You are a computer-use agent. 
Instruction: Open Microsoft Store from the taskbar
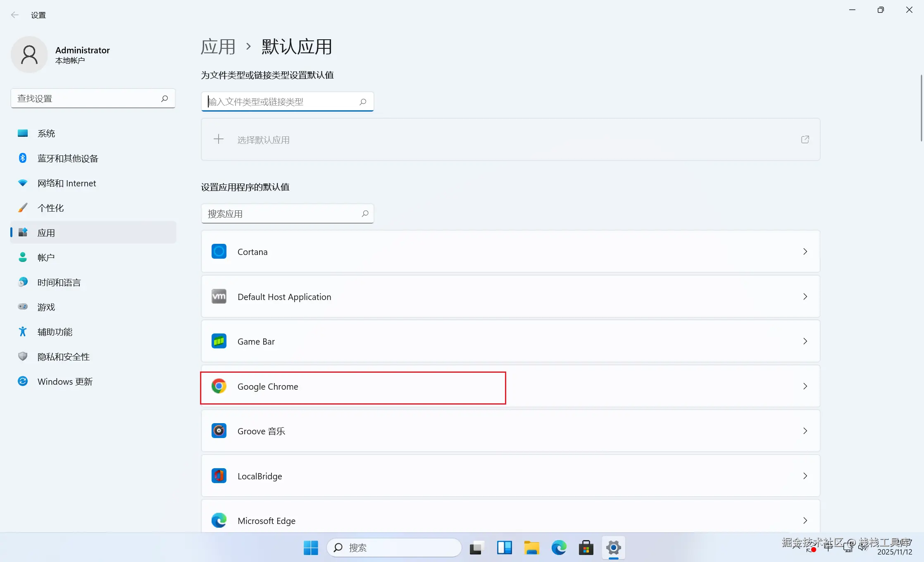coord(586,548)
